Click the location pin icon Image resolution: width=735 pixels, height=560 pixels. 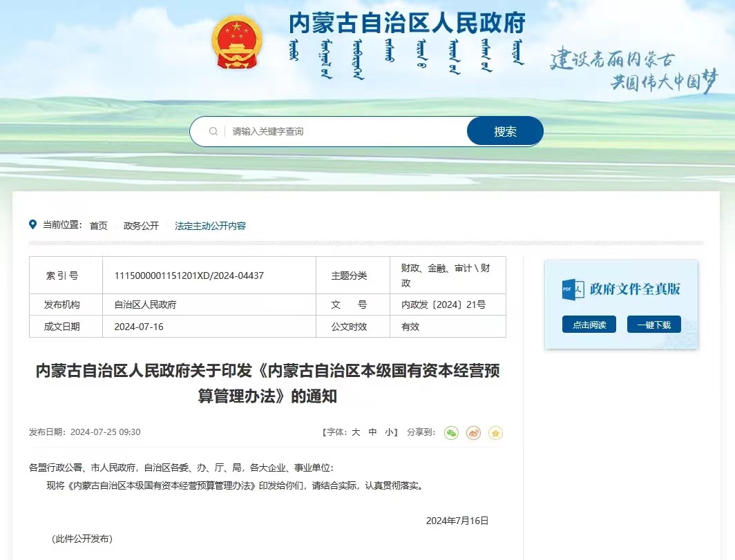pyautogui.click(x=33, y=224)
